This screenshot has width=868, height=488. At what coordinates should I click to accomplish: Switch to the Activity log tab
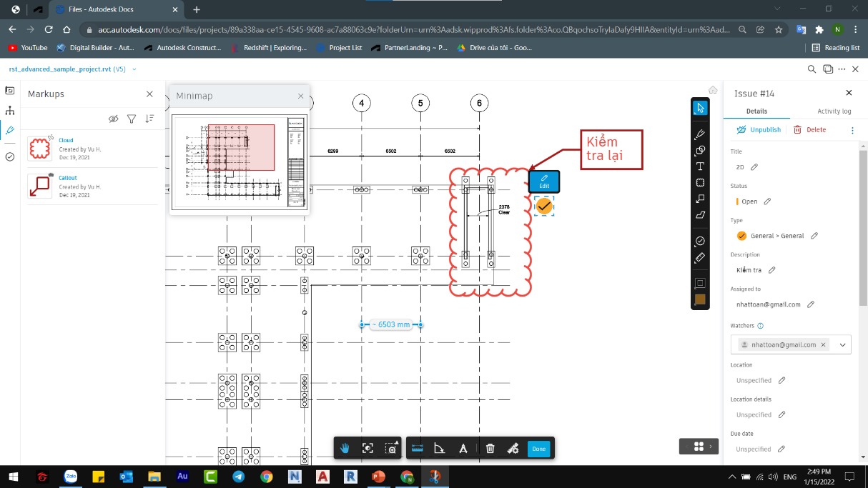tap(834, 111)
